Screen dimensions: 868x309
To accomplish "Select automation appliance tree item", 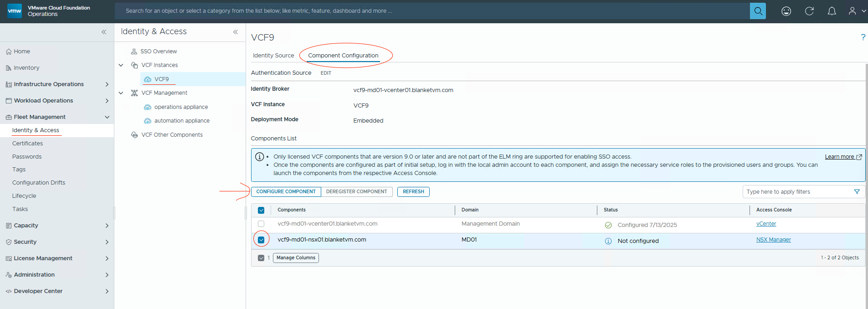I will (182, 121).
